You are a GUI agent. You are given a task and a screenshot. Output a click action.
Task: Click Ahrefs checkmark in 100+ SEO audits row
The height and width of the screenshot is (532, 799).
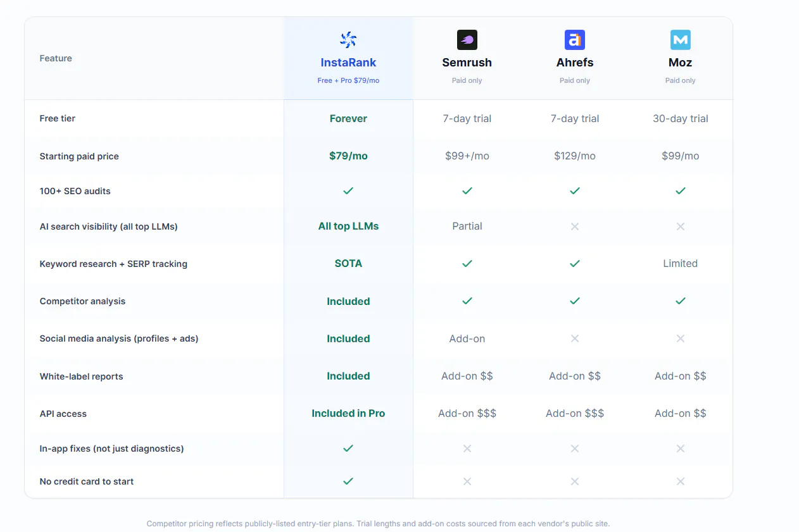coord(575,190)
